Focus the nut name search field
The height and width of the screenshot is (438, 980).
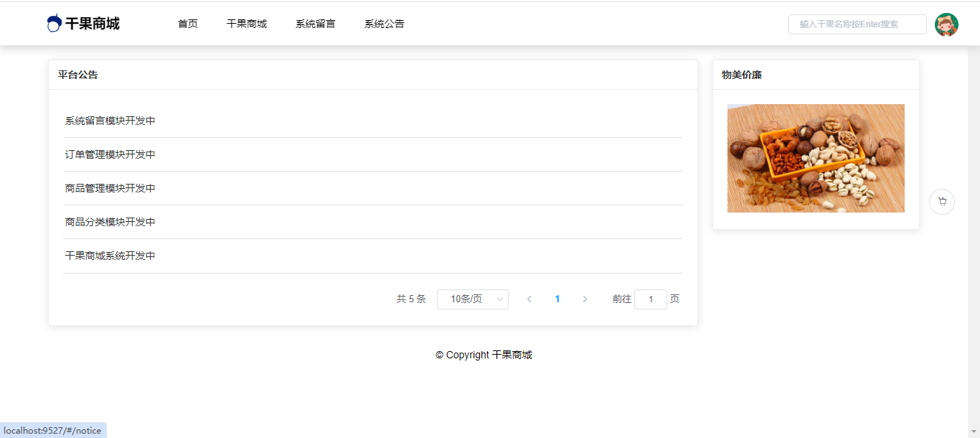pos(857,24)
